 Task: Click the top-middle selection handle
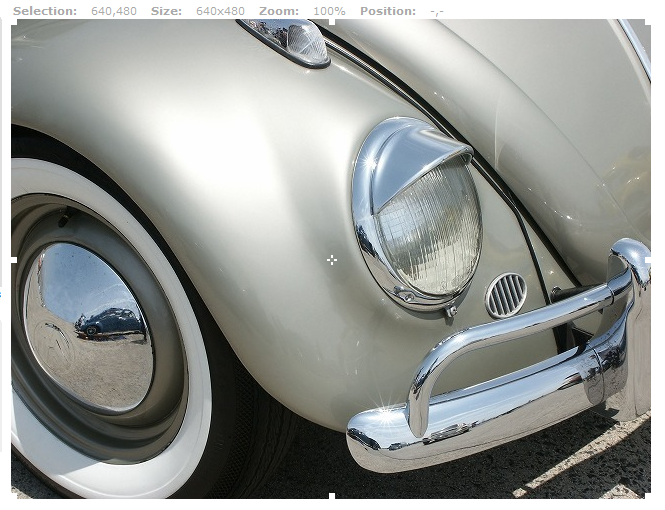coord(331,23)
